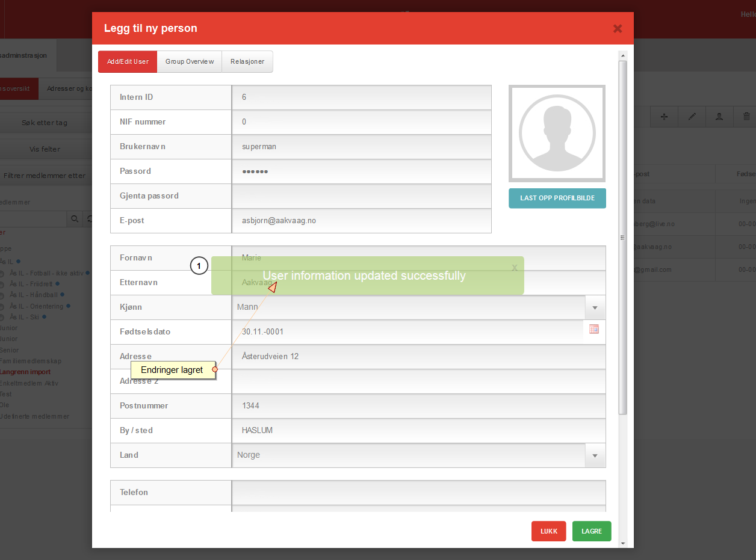Expand the Kjønn dropdown
Image resolution: width=756 pixels, height=560 pixels.
595,307
